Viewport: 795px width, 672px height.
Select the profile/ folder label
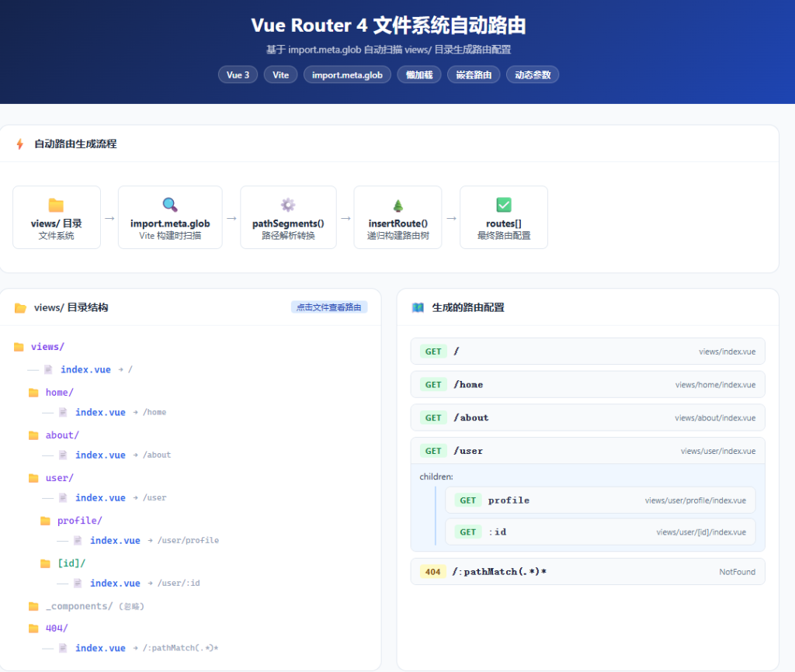click(x=80, y=521)
